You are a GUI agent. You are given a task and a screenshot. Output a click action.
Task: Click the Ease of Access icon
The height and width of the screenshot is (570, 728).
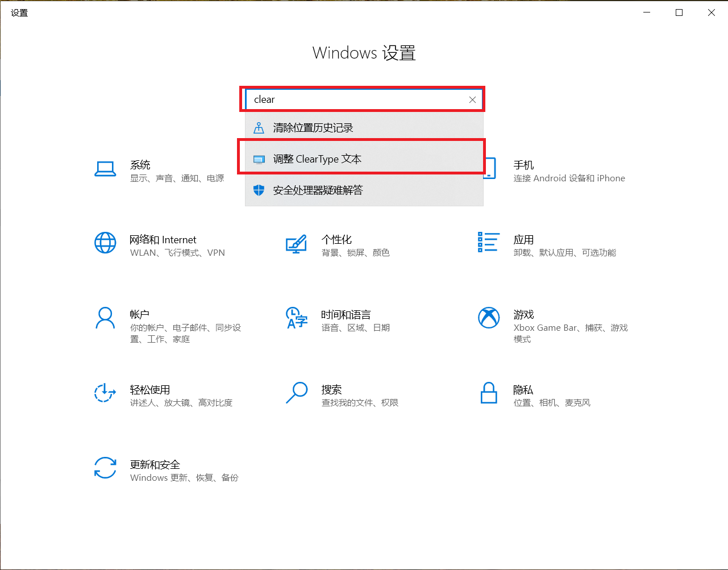point(105,393)
